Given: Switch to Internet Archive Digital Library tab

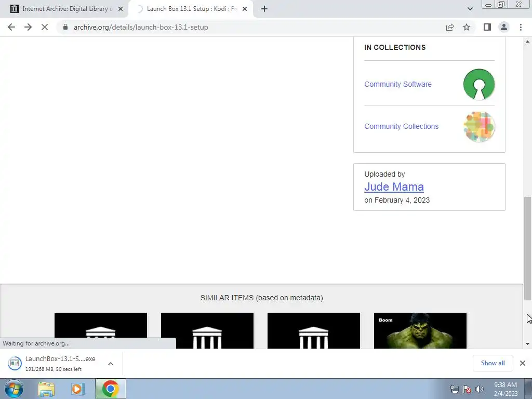Looking at the screenshot, I should [66, 9].
